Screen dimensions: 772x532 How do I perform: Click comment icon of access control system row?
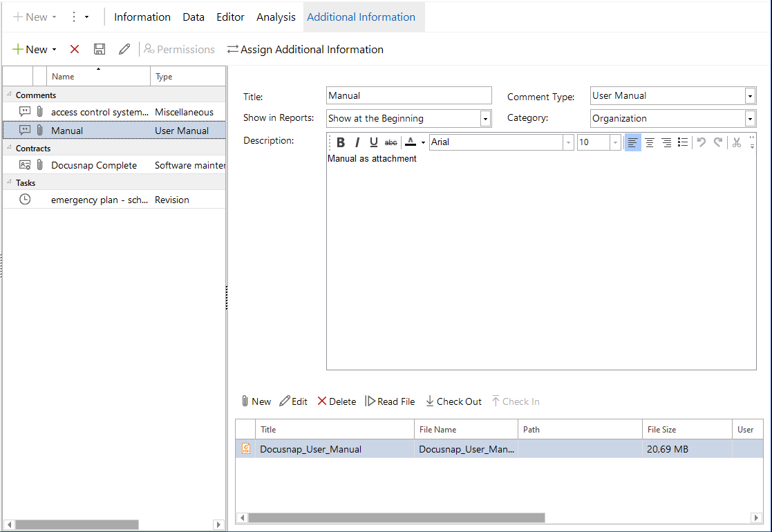(25, 112)
